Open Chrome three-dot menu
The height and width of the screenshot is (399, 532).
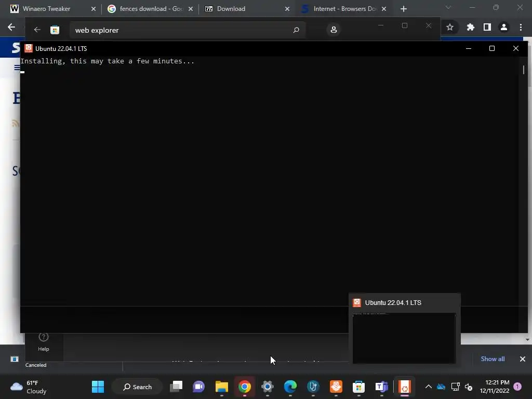point(521,27)
